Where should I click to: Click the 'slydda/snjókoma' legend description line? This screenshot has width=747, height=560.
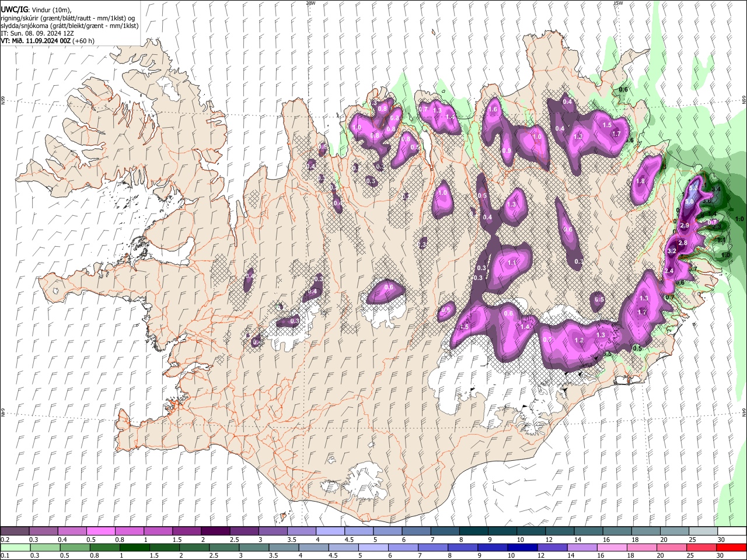tap(69, 26)
